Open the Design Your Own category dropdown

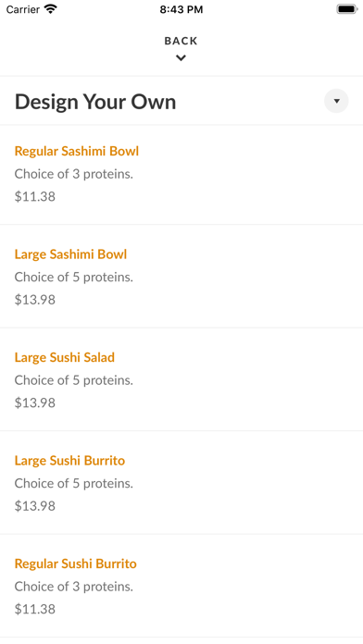point(336,101)
